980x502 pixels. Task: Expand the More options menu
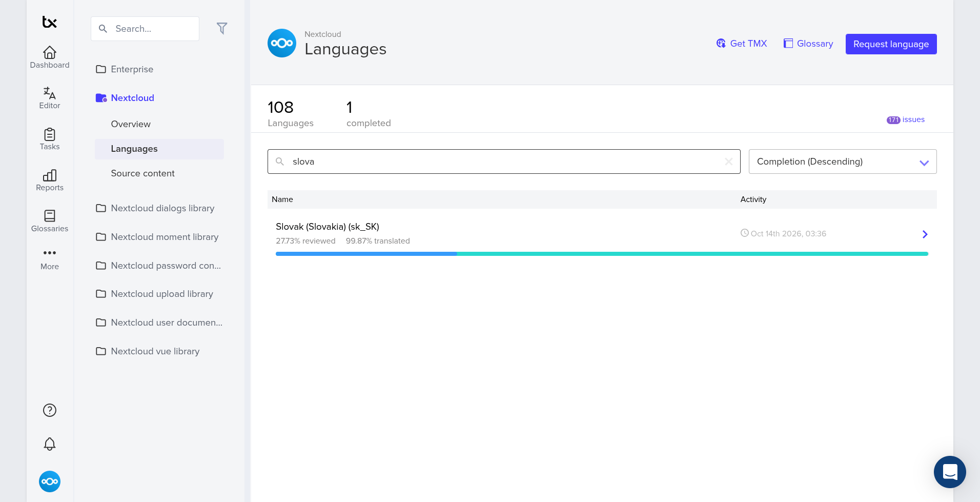[50, 259]
